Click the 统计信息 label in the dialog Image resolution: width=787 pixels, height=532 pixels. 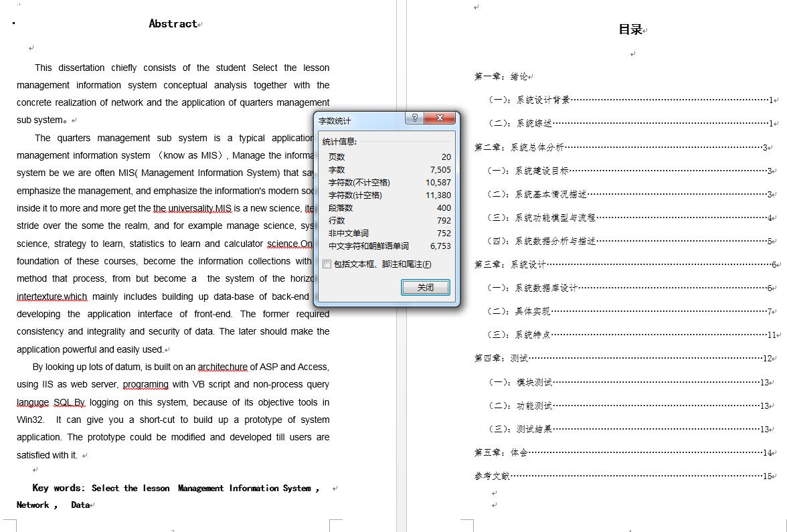(339, 142)
